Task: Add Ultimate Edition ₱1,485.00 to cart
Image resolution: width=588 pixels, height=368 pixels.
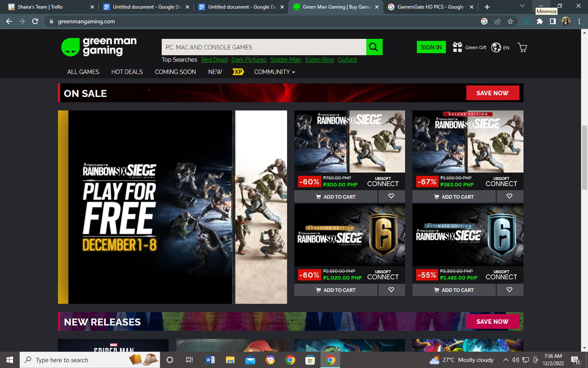Action: (454, 290)
